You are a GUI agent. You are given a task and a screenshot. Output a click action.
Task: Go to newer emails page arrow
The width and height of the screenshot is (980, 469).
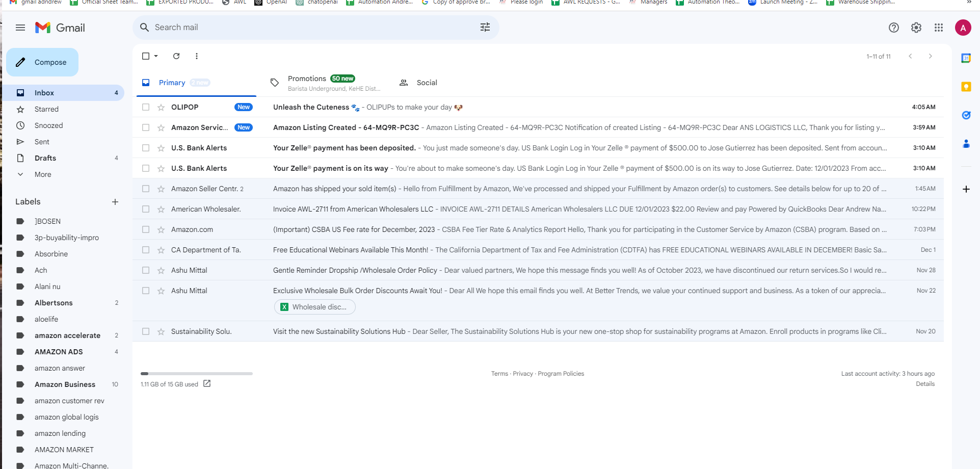point(910,56)
